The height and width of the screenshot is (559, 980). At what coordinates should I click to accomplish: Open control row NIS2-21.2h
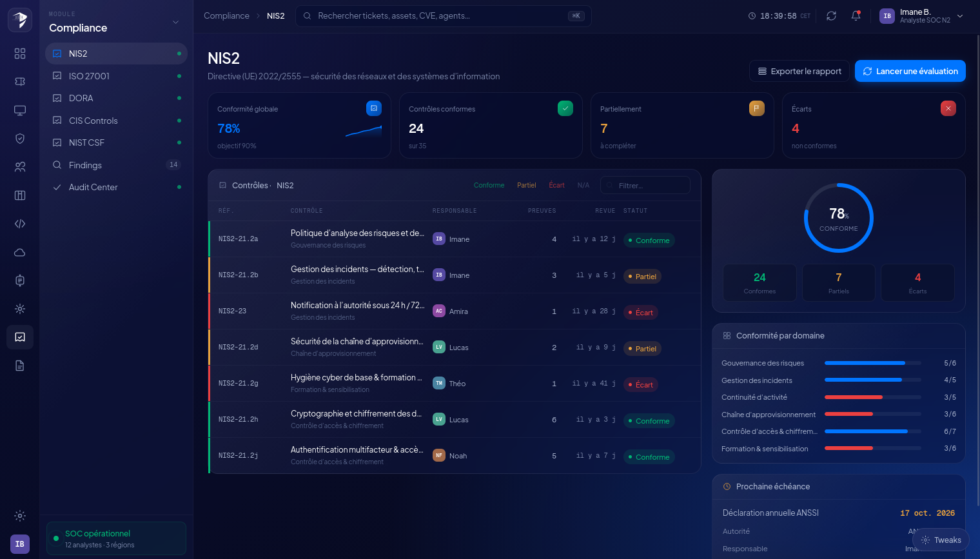[455, 420]
